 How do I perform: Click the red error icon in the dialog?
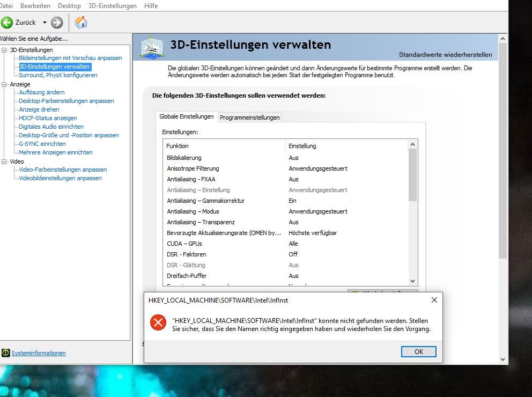point(158,322)
